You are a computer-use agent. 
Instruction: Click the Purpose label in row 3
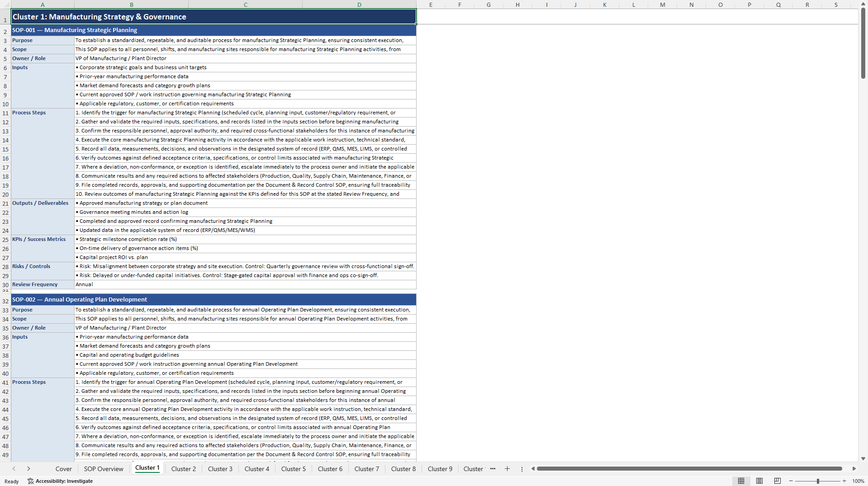pyautogui.click(x=43, y=41)
